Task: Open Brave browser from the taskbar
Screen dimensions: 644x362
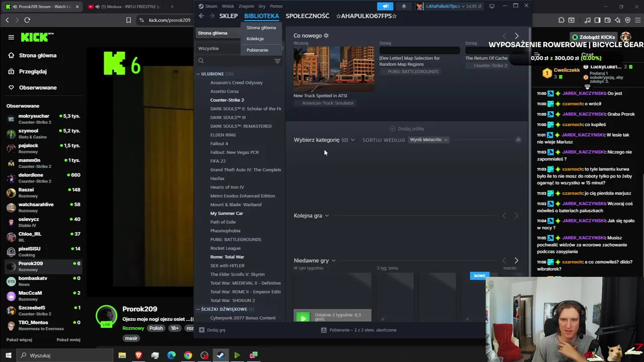Action: [x=138, y=355]
